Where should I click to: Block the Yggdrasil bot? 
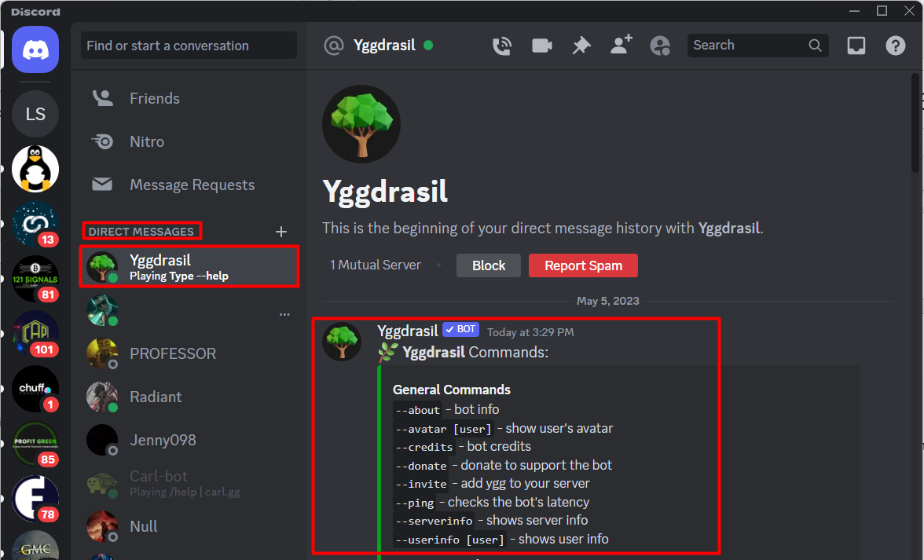[489, 265]
